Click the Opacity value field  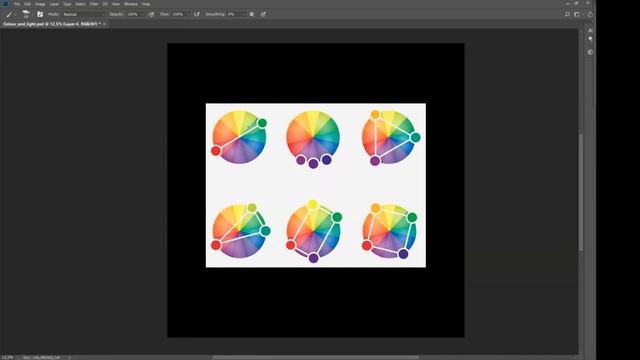[x=133, y=14]
